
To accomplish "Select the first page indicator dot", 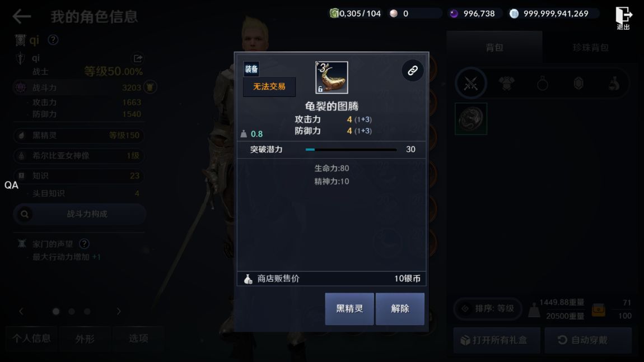I will (56, 312).
